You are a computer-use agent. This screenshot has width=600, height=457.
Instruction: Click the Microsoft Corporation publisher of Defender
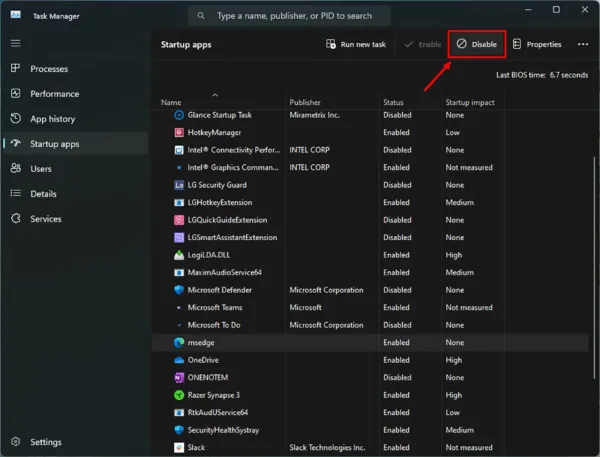point(326,290)
